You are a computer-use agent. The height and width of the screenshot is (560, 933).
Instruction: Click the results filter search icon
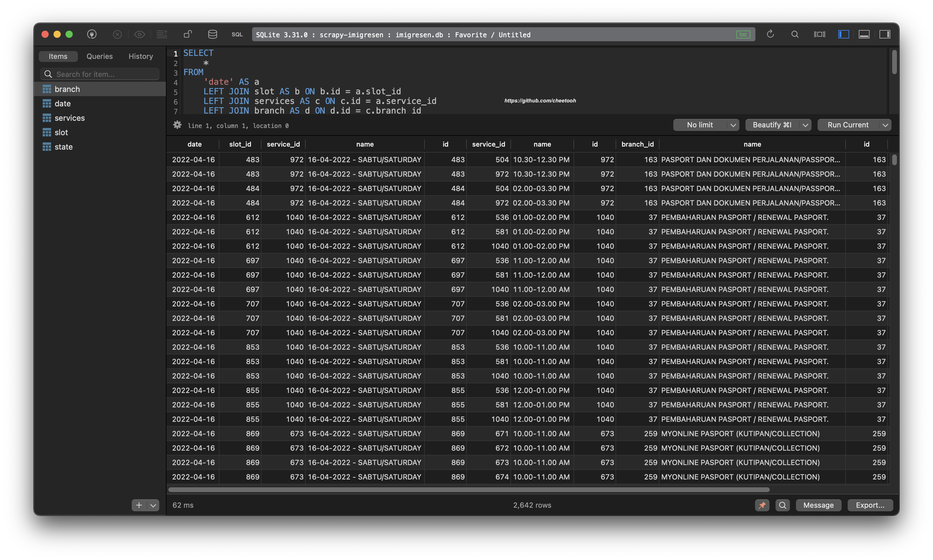782,505
